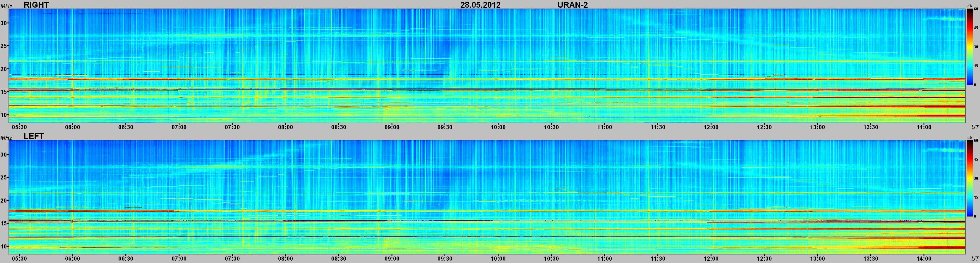Click the RIGHT panel color scale bar
The height and width of the screenshot is (263, 980).
coord(970,46)
